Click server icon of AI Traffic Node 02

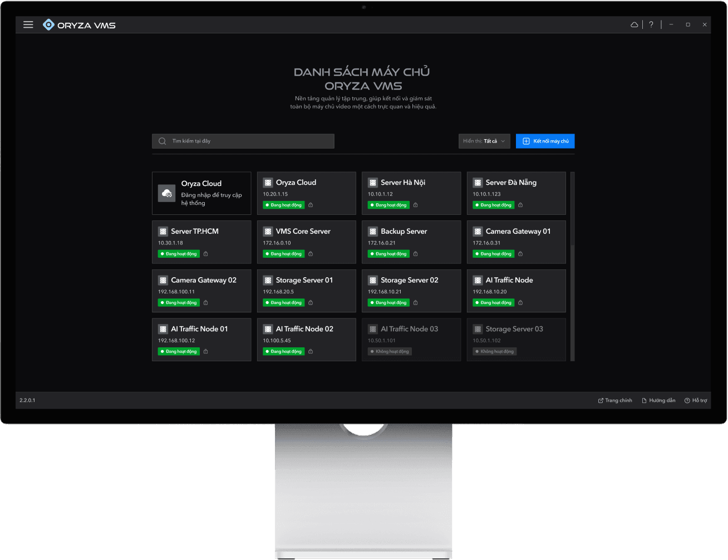coord(268,329)
